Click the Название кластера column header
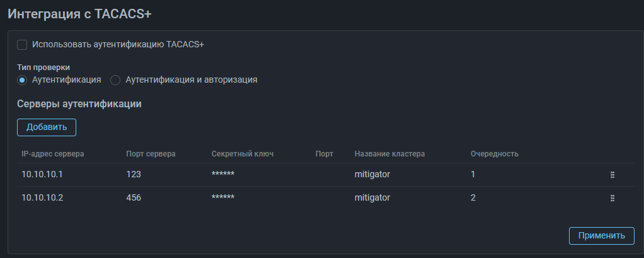 point(389,153)
